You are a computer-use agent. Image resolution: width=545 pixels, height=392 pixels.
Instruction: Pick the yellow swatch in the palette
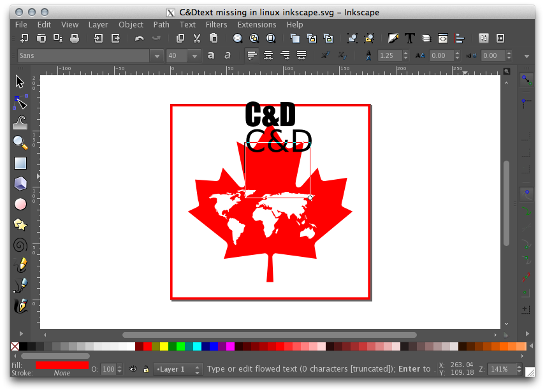(164, 346)
